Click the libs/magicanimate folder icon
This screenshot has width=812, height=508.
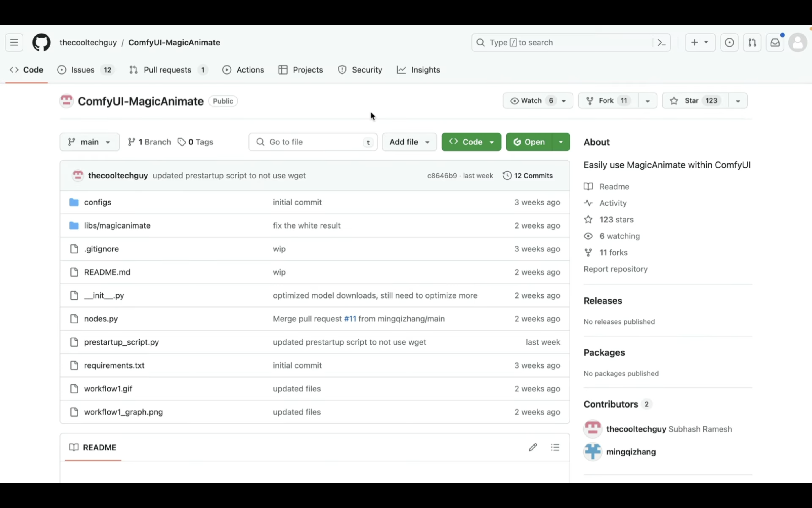click(x=74, y=225)
